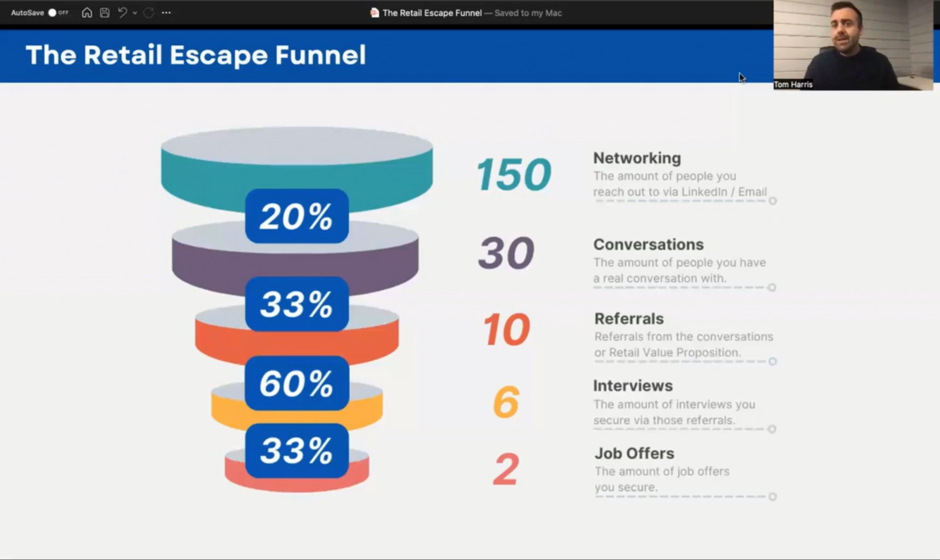The image size is (940, 560).
Task: Expand the Undo history dropdown arrow
Action: [135, 13]
